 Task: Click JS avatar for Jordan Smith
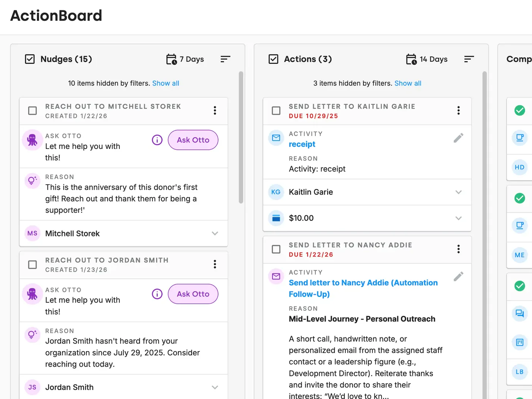tap(32, 387)
